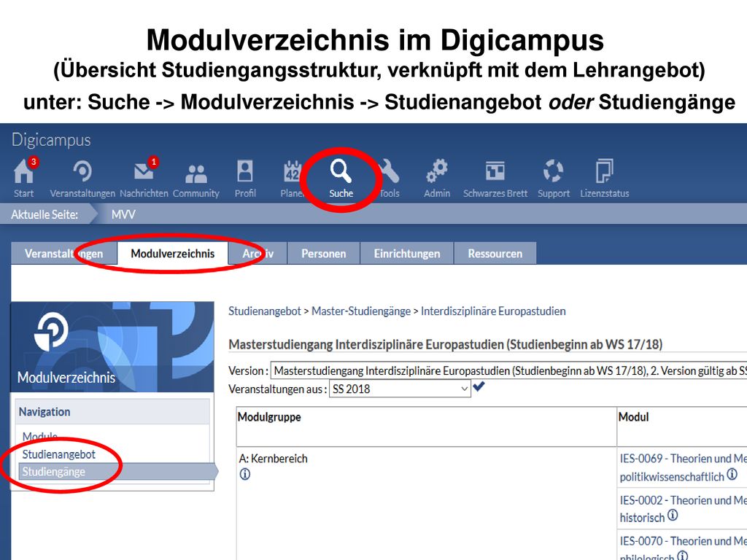This screenshot has width=747, height=560.
Task: Click the Interdisziplinäre Europastudien breadcrumb link
Action: [493, 311]
